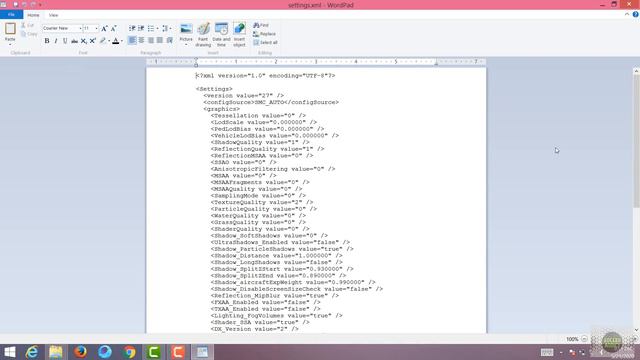The height and width of the screenshot is (360, 640).
Task: Undo using the Quick Access toolbar
Action: point(24,4)
